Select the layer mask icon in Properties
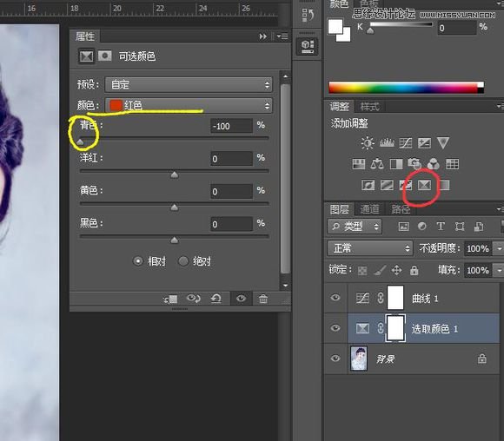 click(105, 56)
